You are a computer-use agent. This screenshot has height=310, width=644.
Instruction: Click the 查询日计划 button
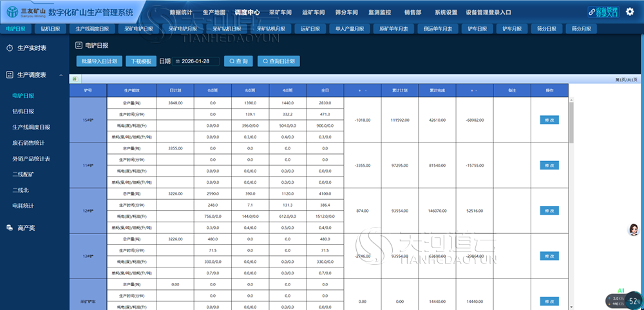(279, 61)
